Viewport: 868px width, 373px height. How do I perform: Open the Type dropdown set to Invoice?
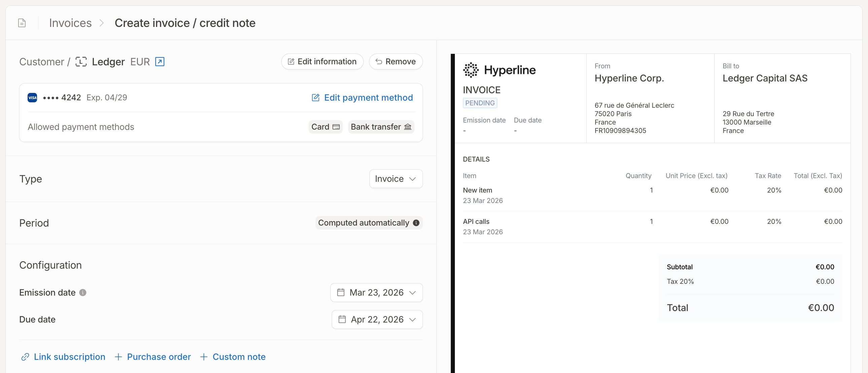396,179
